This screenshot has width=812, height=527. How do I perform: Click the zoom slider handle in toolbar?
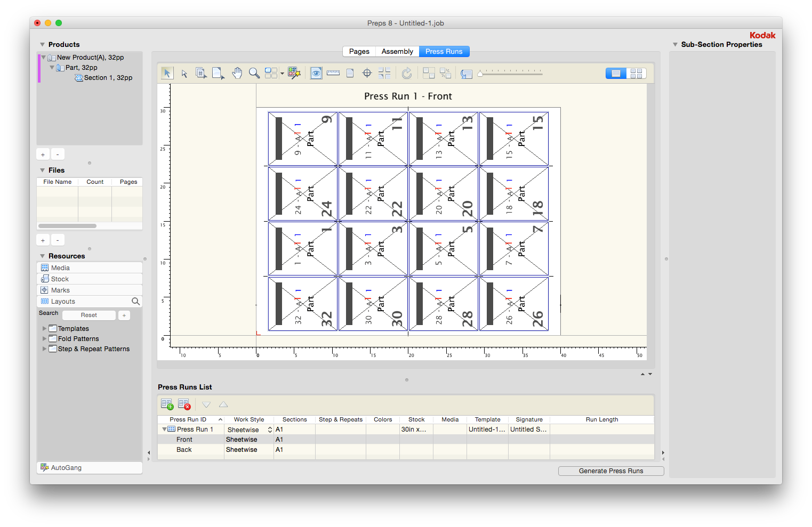pyautogui.click(x=480, y=74)
